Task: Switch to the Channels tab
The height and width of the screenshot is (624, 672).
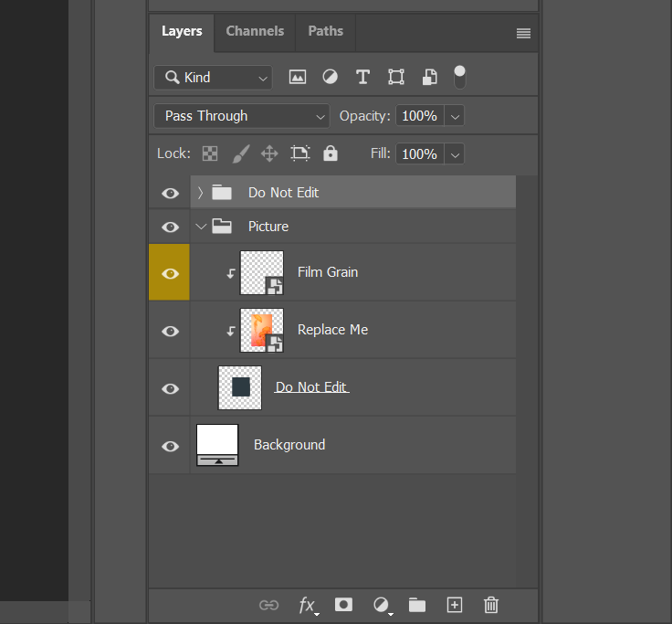Action: tap(255, 31)
